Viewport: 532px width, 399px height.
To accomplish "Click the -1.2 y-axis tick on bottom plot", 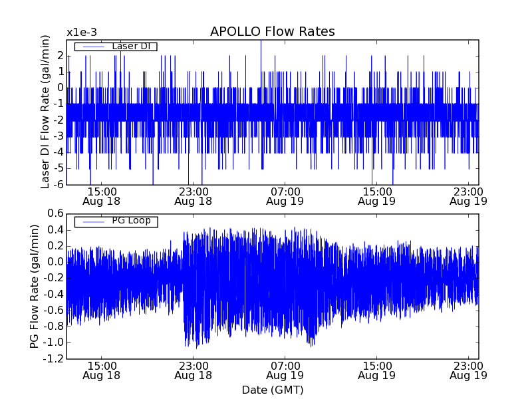I will coord(54,359).
